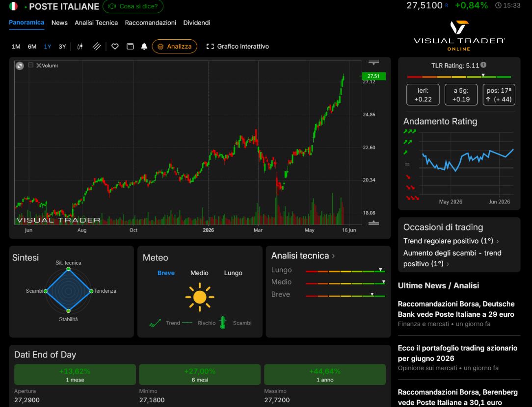Image resolution: width=532 pixels, height=407 pixels.
Task: Click the thermometer Scambi icon
Action: tap(223, 323)
